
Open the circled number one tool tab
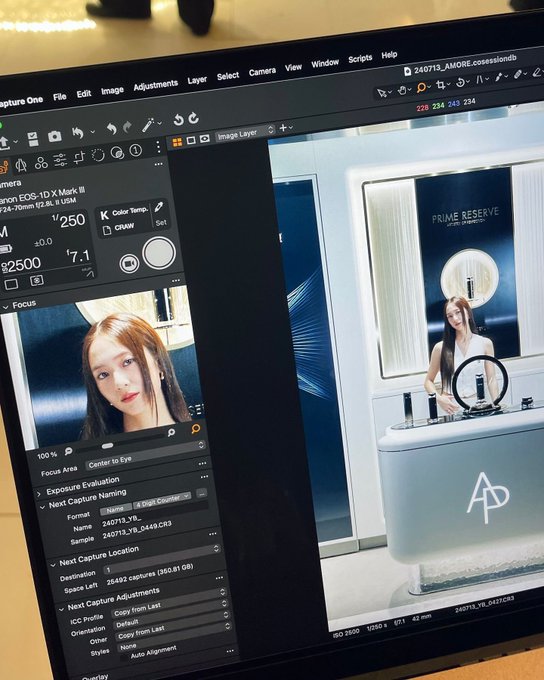pos(135,150)
